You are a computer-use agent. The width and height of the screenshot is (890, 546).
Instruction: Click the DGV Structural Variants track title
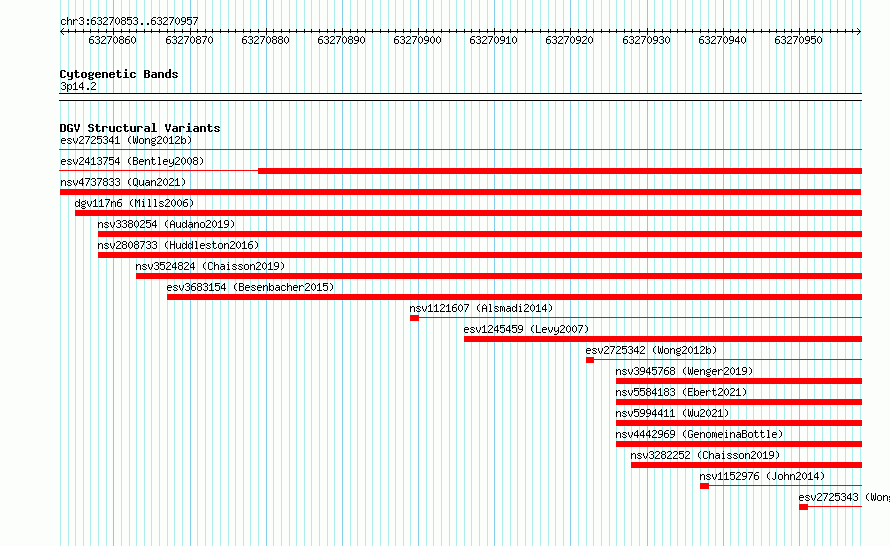(140, 128)
